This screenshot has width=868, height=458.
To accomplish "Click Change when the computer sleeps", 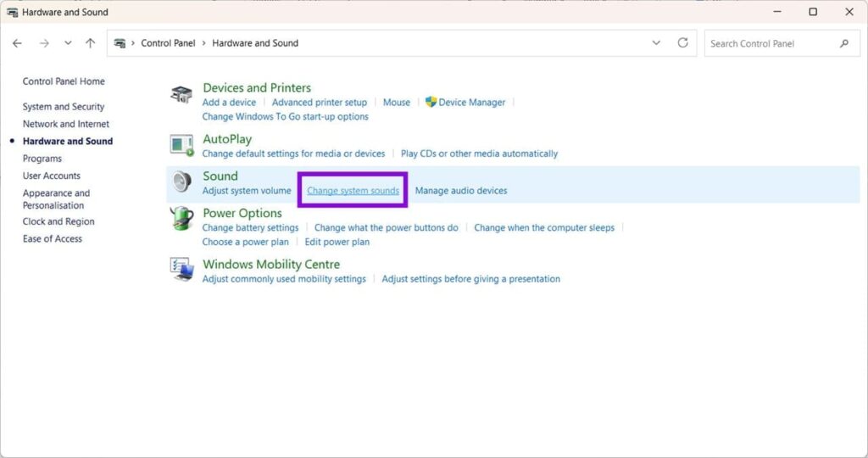I will pyautogui.click(x=544, y=227).
